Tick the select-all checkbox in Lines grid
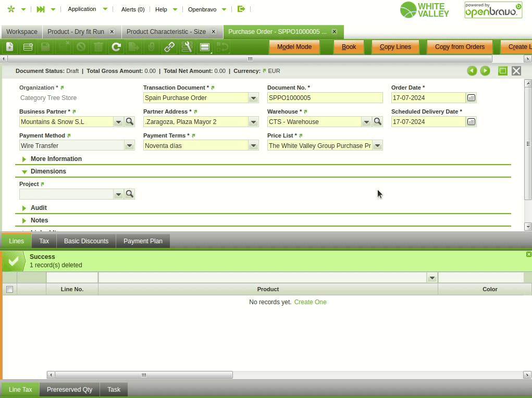Image resolution: width=532 pixels, height=398 pixels. pyautogui.click(x=9, y=289)
